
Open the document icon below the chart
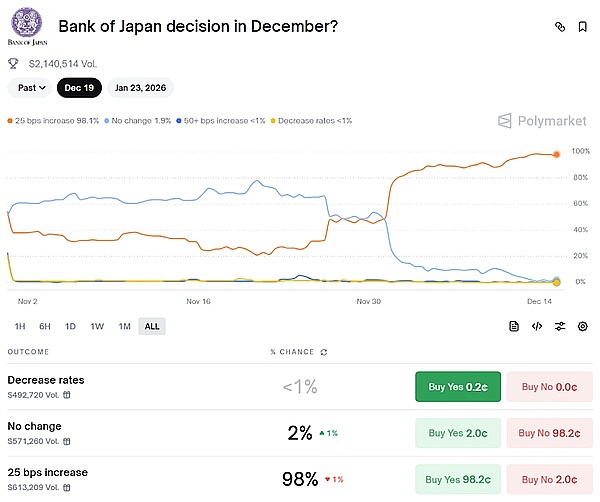(x=514, y=326)
